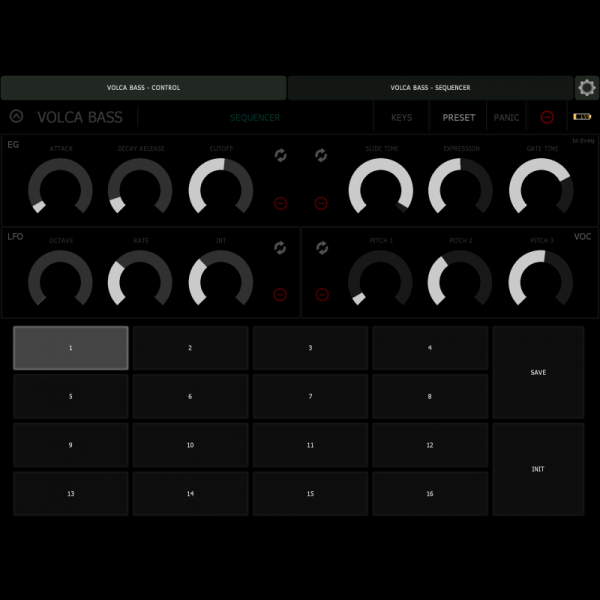Click the PITCH 1 knob
This screenshot has width=600, height=600.
(380, 278)
